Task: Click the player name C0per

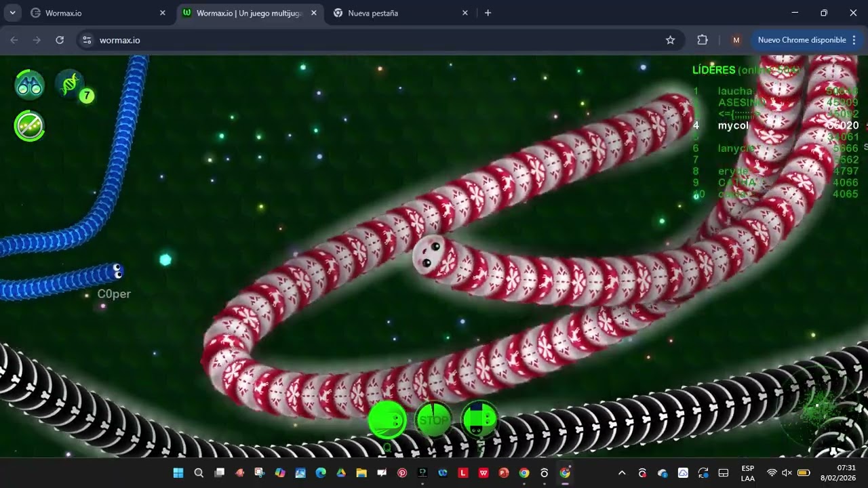Action: click(114, 294)
